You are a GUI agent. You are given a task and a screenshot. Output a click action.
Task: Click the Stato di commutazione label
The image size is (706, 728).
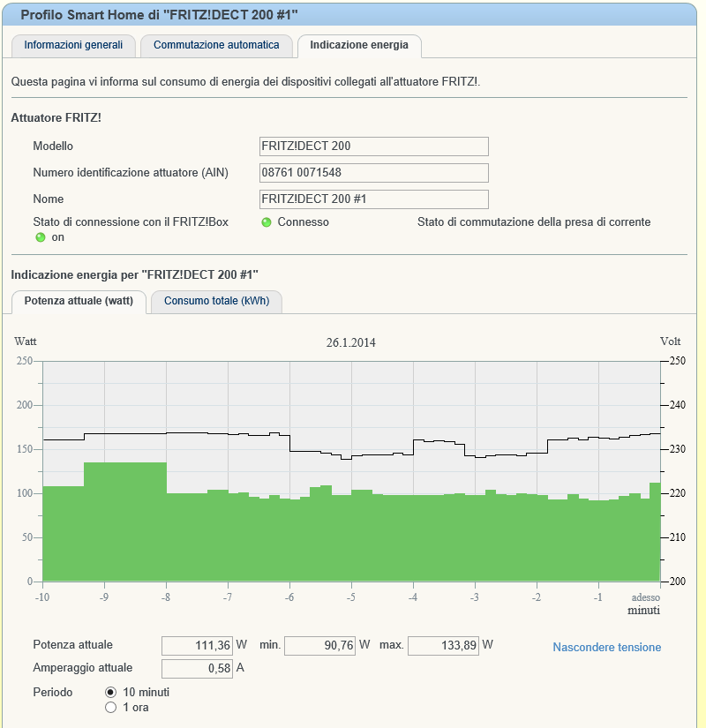click(534, 221)
